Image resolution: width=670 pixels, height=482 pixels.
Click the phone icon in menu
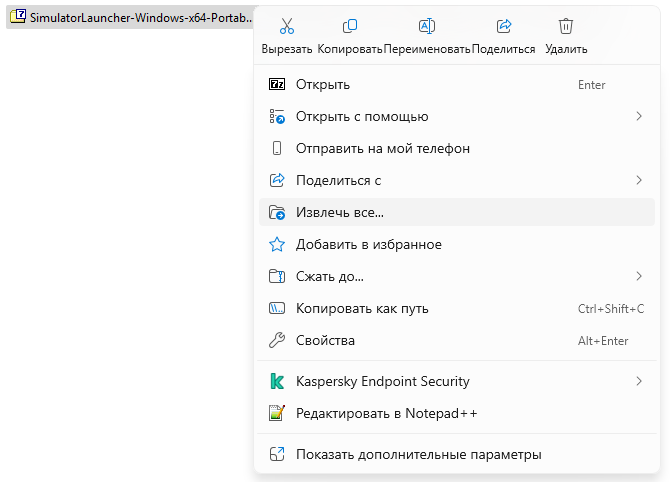[x=278, y=148]
